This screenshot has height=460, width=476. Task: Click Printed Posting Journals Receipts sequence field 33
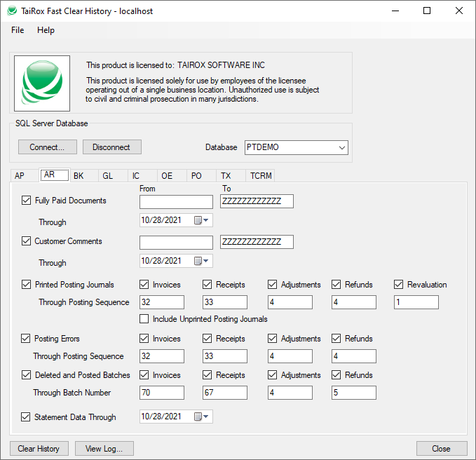coord(225,302)
